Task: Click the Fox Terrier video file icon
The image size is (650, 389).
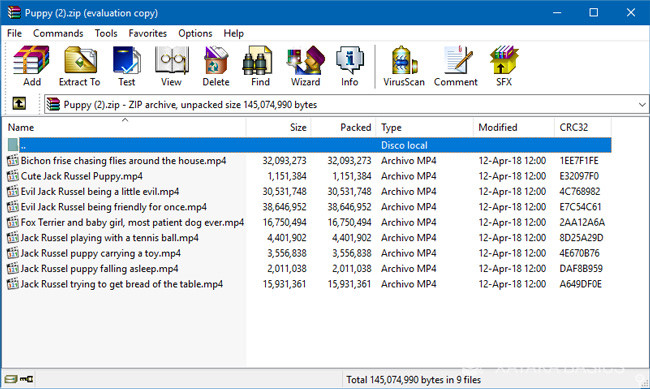Action: [x=13, y=222]
